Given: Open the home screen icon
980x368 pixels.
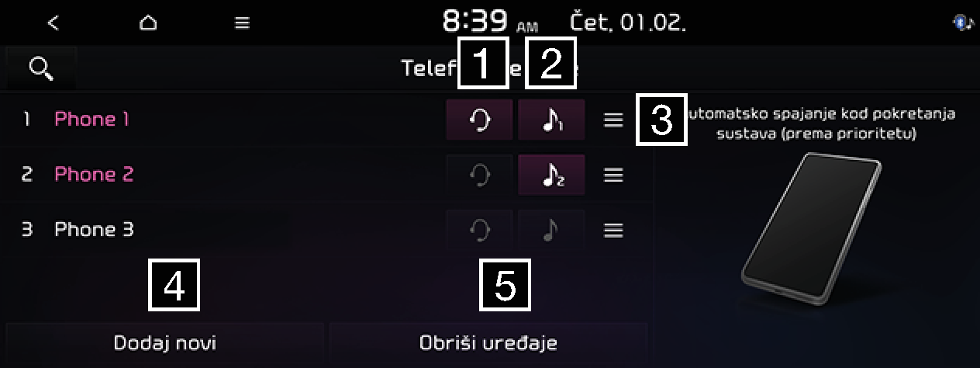Looking at the screenshot, I should (147, 23).
